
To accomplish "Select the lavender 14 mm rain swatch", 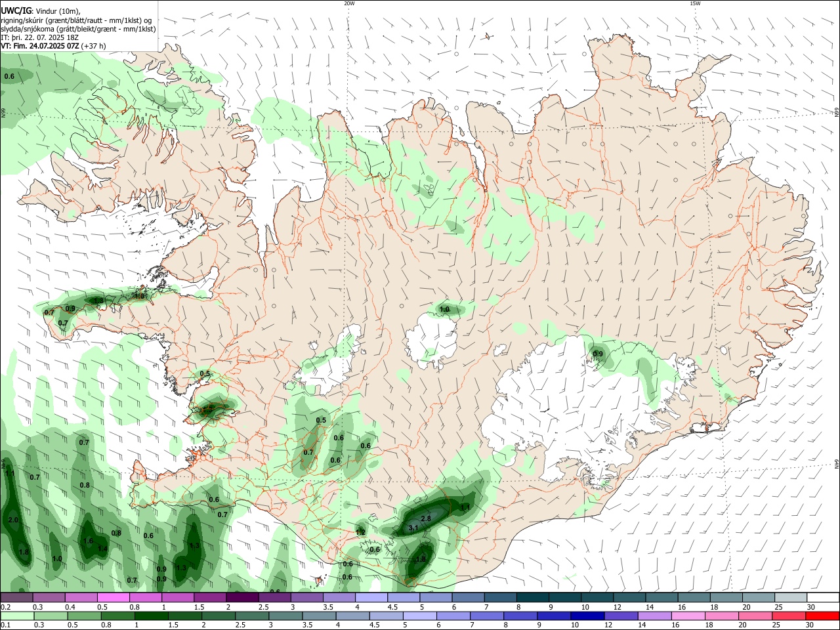I will (655, 616).
